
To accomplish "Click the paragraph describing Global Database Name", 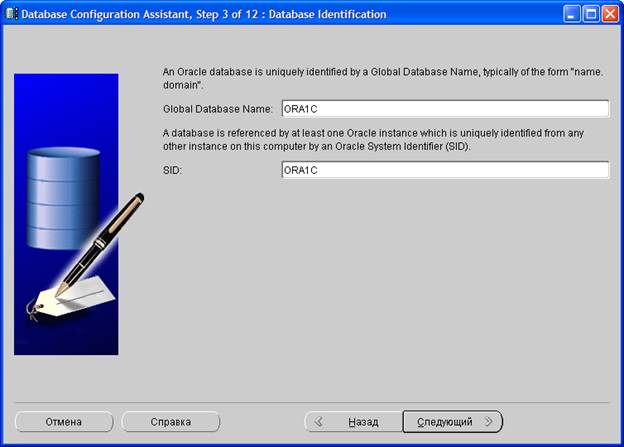I will (x=380, y=78).
